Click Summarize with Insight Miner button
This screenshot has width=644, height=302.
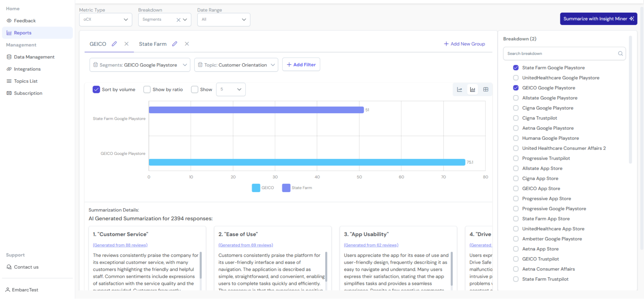point(598,19)
